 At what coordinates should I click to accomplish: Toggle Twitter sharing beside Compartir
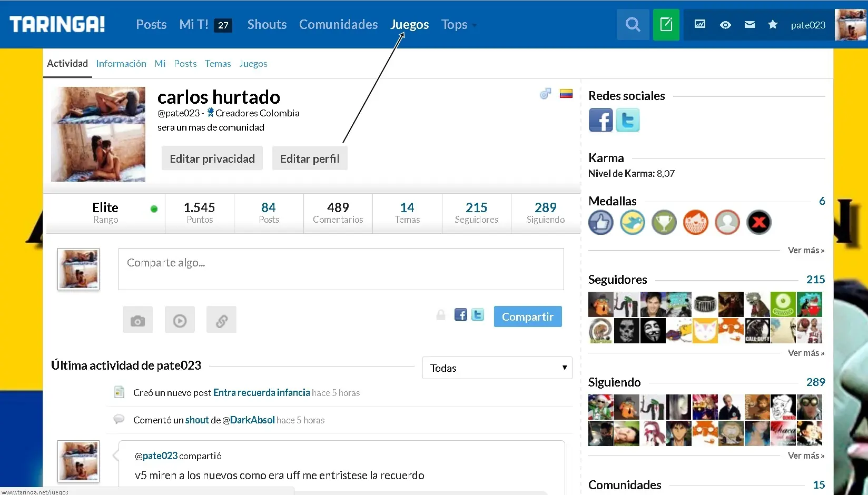point(478,315)
